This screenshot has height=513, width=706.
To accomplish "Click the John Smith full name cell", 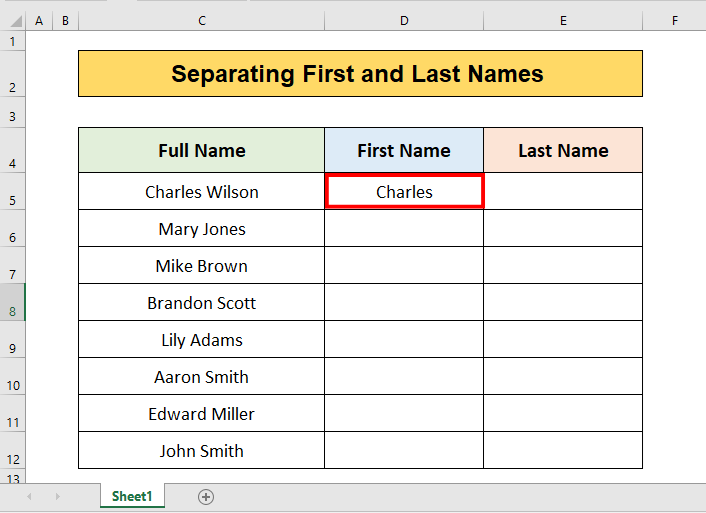I will coord(201,451).
